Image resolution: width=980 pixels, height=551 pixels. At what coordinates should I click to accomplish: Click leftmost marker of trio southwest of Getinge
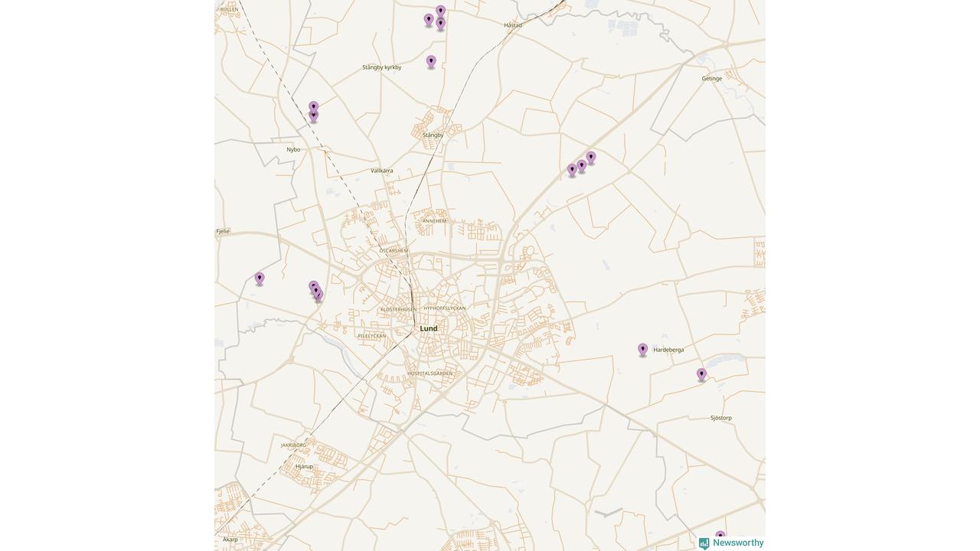[x=572, y=170]
